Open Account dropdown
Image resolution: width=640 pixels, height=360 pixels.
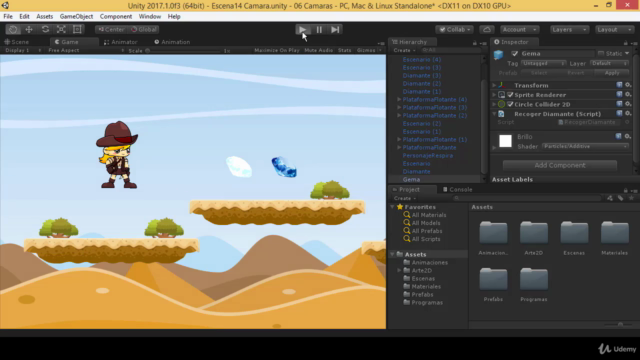(x=519, y=29)
